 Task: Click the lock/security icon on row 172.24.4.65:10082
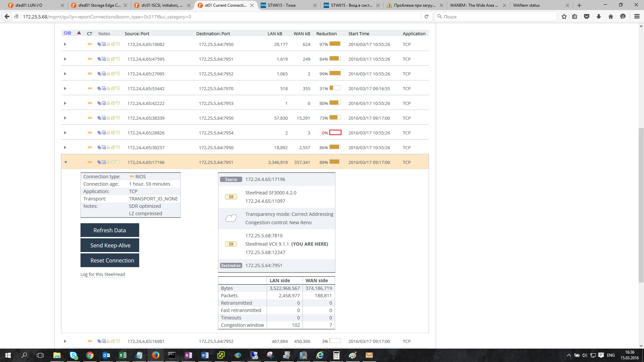[x=108, y=44]
